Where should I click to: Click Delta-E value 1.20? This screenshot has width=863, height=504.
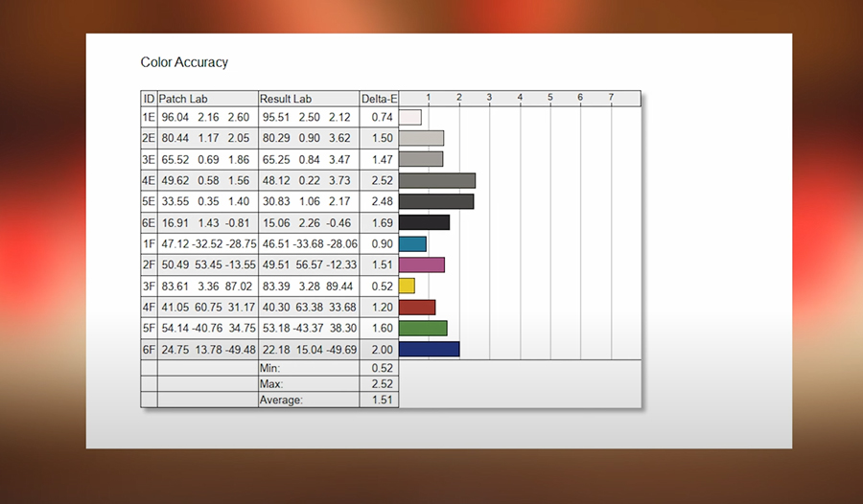[x=382, y=307]
